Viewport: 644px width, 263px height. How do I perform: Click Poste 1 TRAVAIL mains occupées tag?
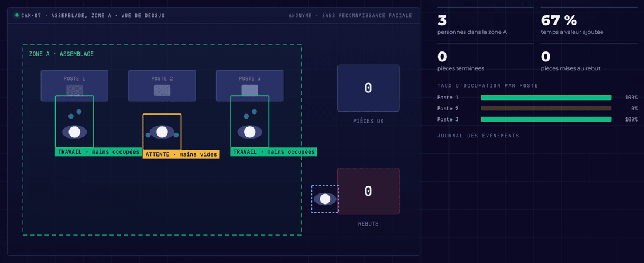(98, 152)
